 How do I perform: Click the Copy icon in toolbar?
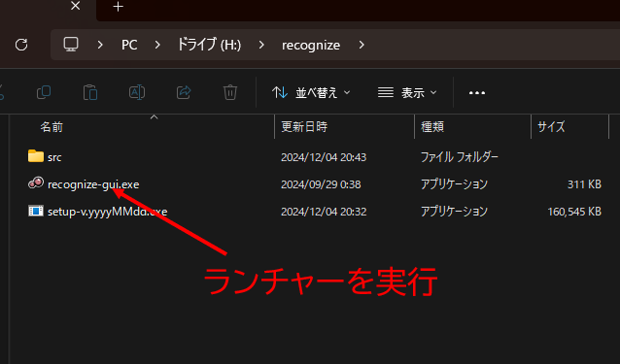click(x=44, y=92)
